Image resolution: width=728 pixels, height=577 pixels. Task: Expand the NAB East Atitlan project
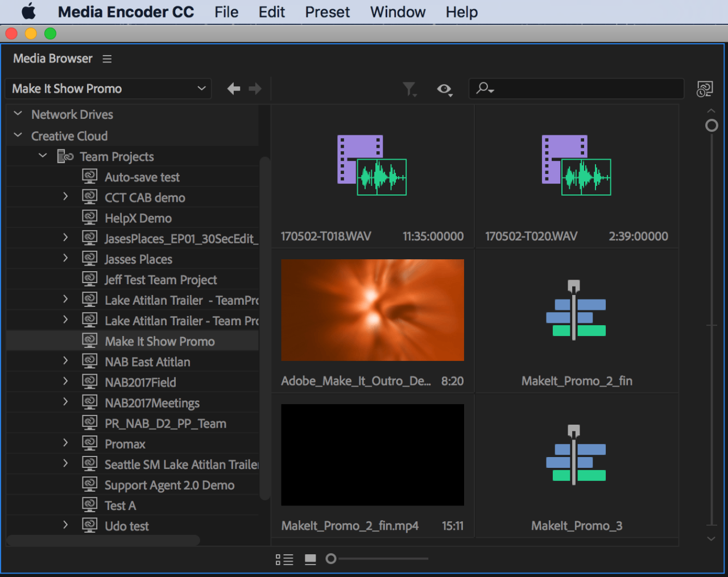coord(65,361)
